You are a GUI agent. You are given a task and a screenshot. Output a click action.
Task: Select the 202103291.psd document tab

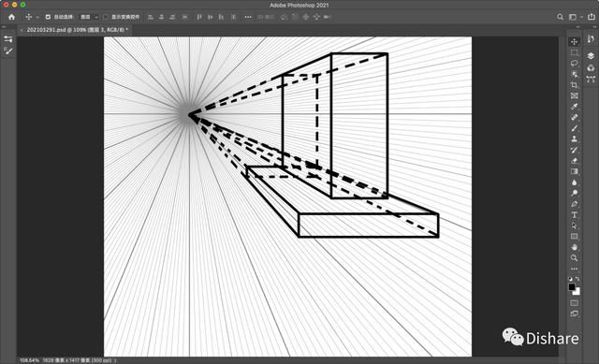click(76, 29)
